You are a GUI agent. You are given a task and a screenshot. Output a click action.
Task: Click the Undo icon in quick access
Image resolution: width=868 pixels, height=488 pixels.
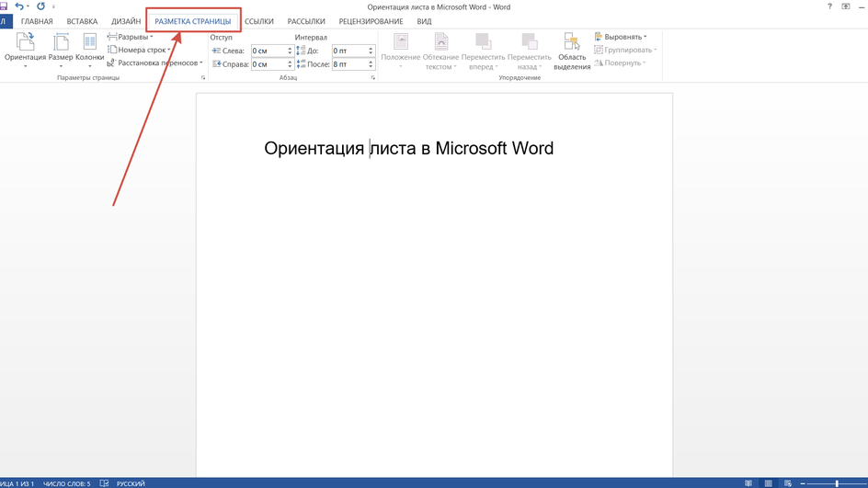click(19, 6)
